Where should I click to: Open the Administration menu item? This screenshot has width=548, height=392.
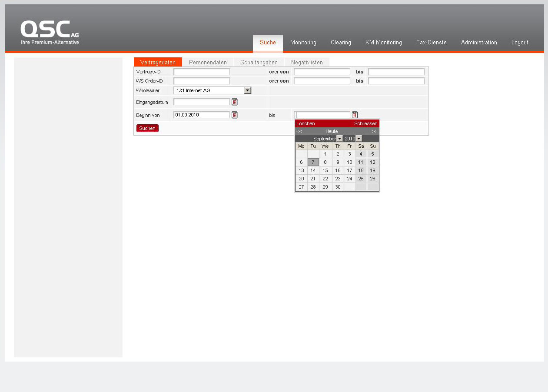coord(479,43)
